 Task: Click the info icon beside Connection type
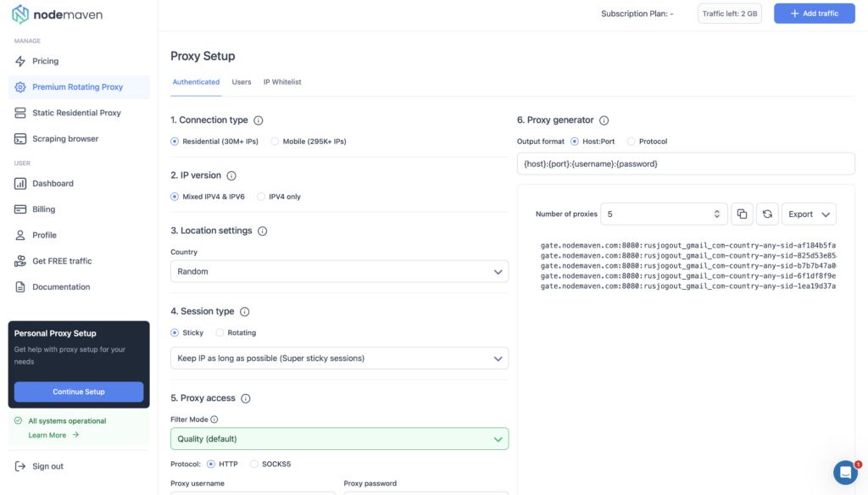click(x=258, y=120)
